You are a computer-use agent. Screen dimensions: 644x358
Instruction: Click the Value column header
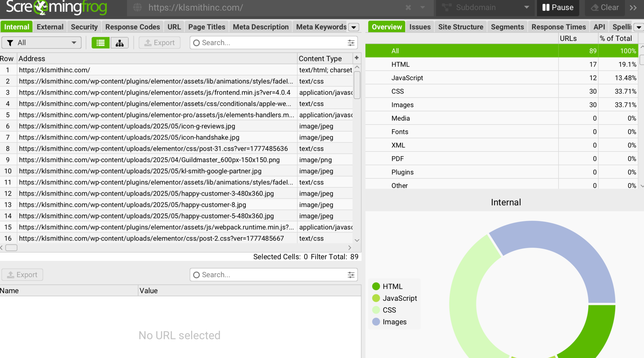249,290
